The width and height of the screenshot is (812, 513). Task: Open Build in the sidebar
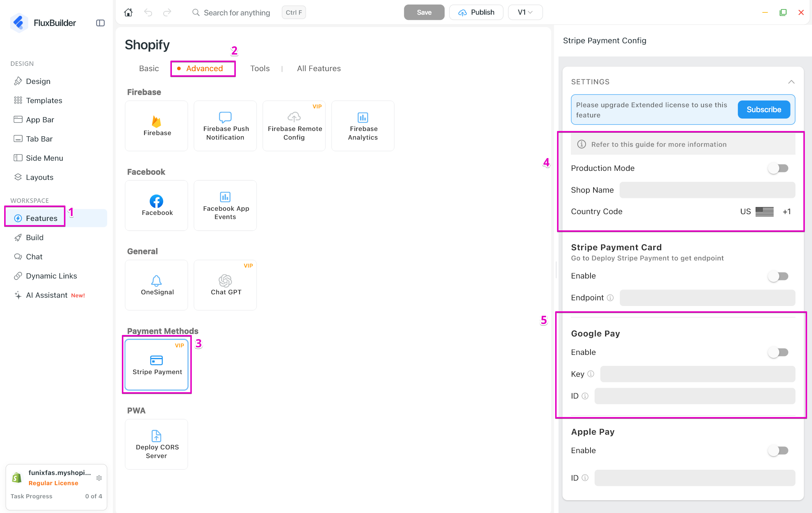(56, 237)
